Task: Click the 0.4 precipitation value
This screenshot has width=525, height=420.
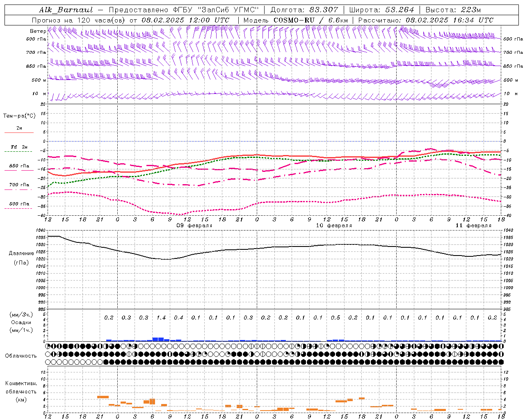Action: click(x=178, y=317)
